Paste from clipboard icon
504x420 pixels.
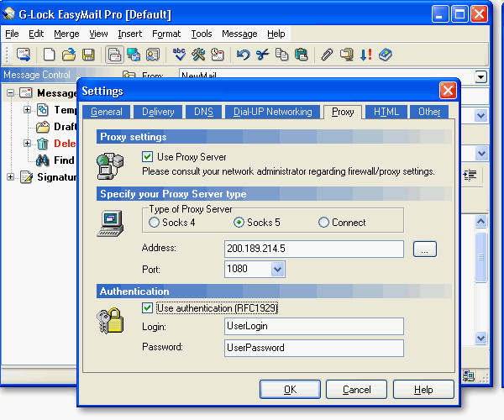pyautogui.click(x=302, y=55)
